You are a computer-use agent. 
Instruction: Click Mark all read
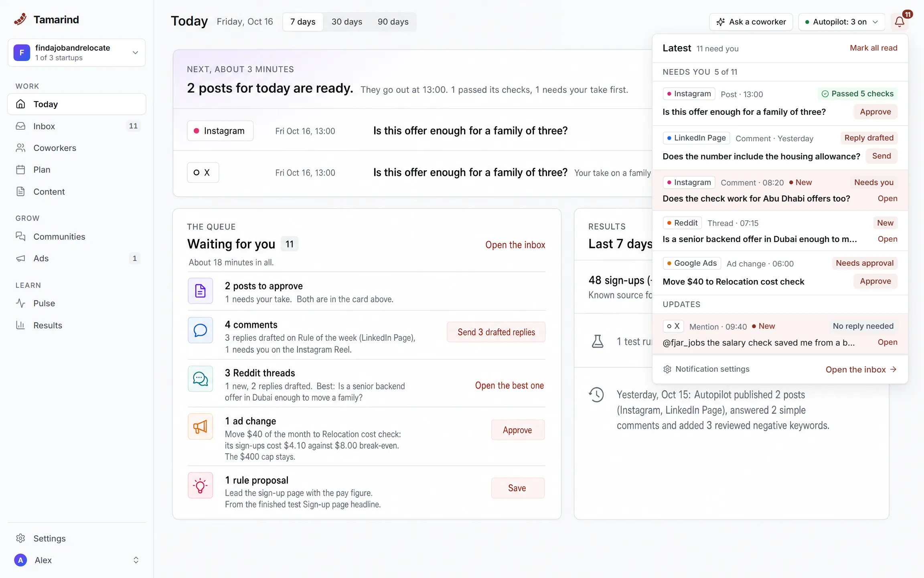coord(873,48)
